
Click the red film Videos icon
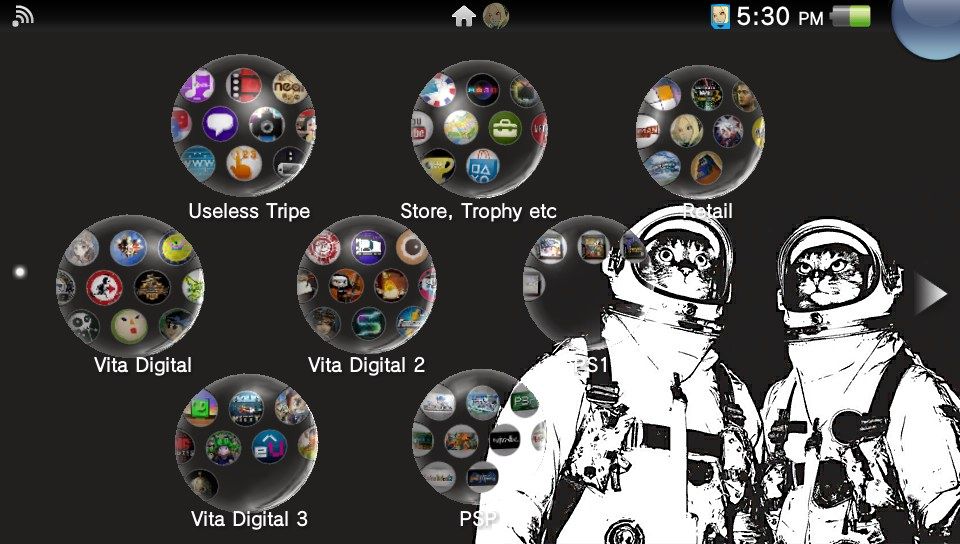point(244,85)
